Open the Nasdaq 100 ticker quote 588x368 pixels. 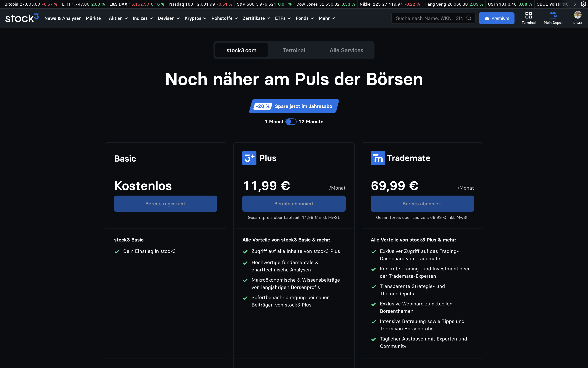click(x=200, y=4)
